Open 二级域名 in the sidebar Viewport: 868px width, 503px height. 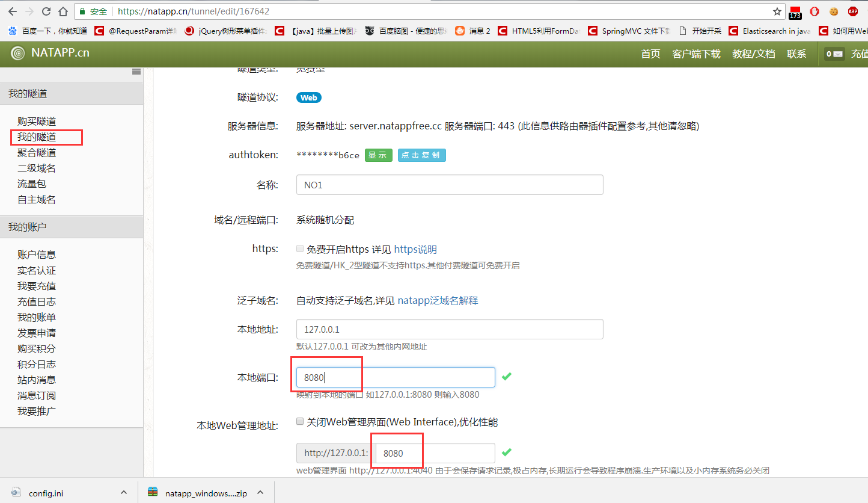click(37, 168)
